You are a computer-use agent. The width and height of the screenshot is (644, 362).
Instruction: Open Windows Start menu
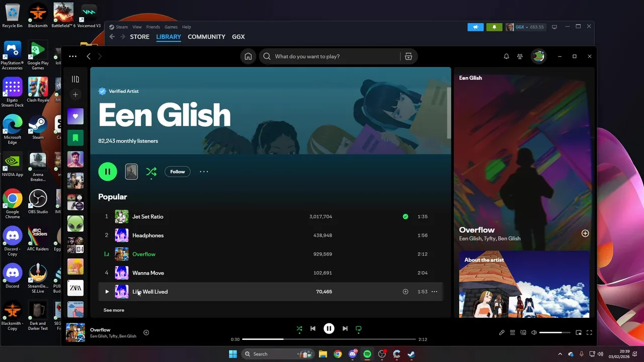coord(233,354)
